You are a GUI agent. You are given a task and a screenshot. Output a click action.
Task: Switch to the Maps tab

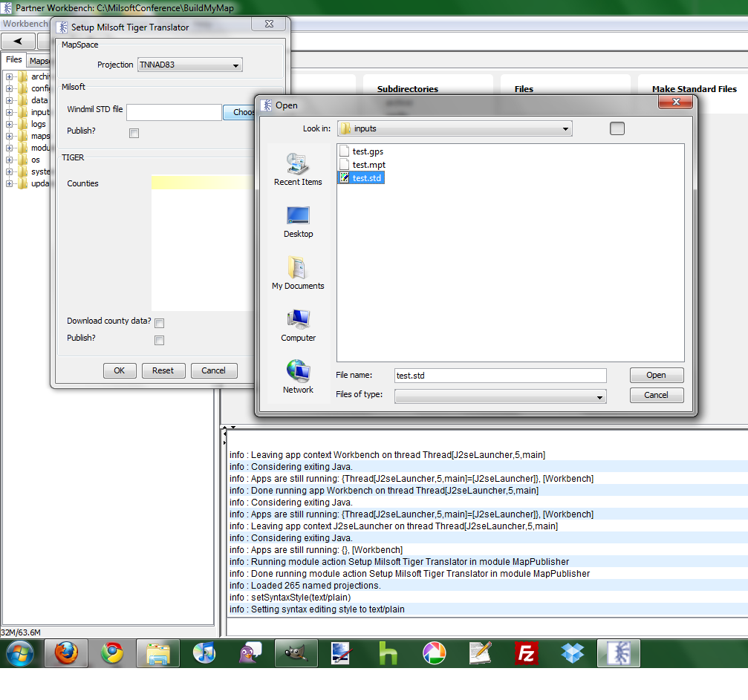tap(39, 61)
